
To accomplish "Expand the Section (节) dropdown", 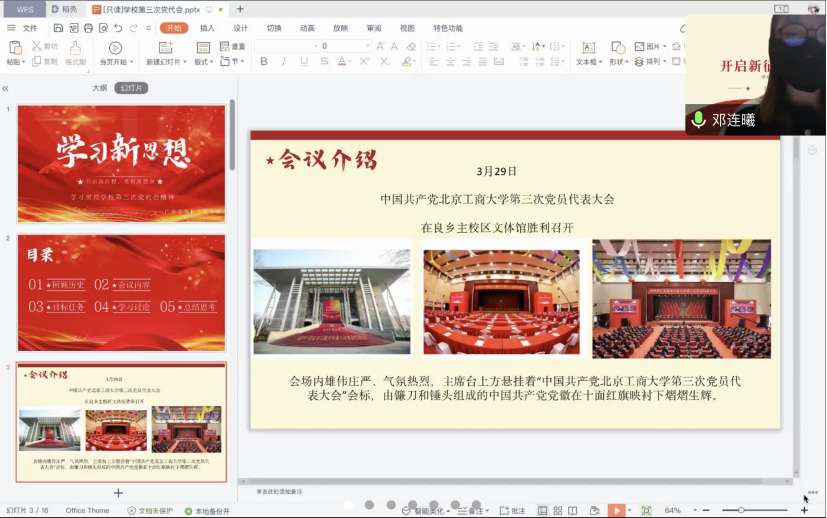I will [243, 62].
